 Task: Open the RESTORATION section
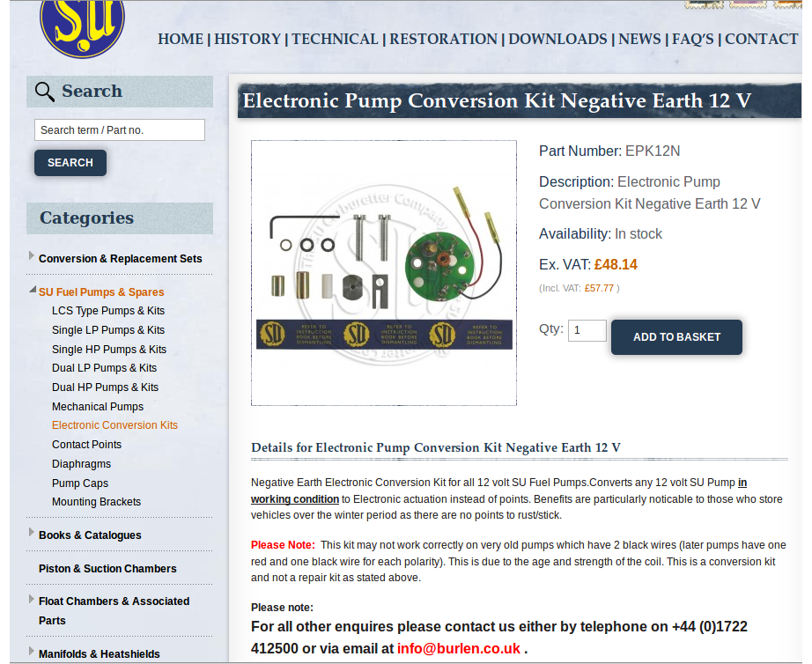coord(443,40)
